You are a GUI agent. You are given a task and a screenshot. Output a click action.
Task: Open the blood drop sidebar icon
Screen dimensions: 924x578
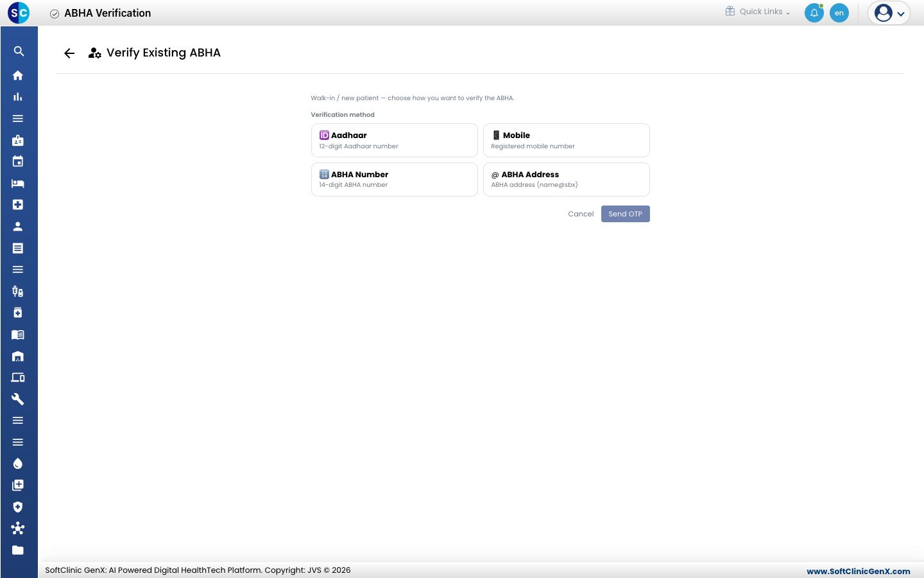18,464
